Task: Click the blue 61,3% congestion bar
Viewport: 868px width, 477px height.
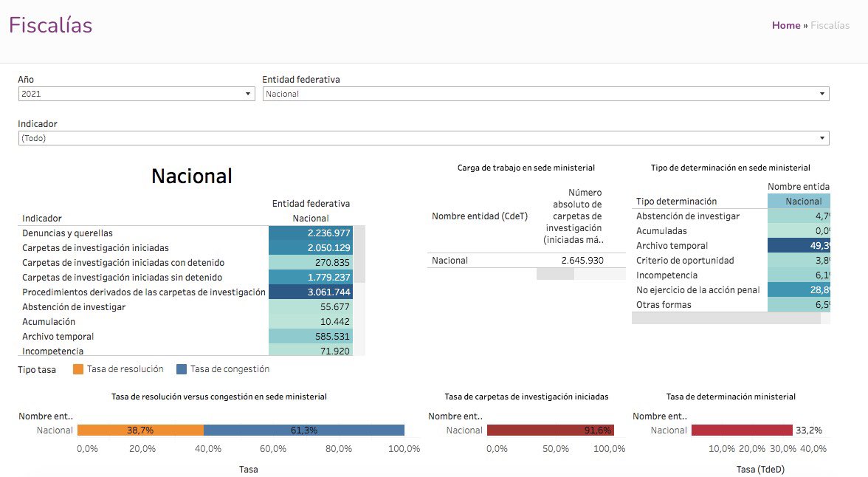Action: (304, 430)
